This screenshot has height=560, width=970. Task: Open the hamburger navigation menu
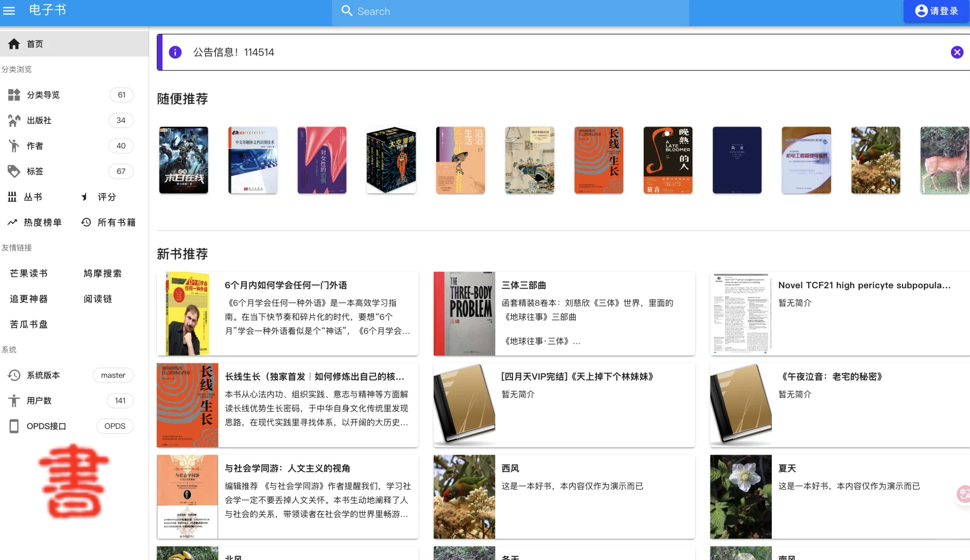[9, 10]
